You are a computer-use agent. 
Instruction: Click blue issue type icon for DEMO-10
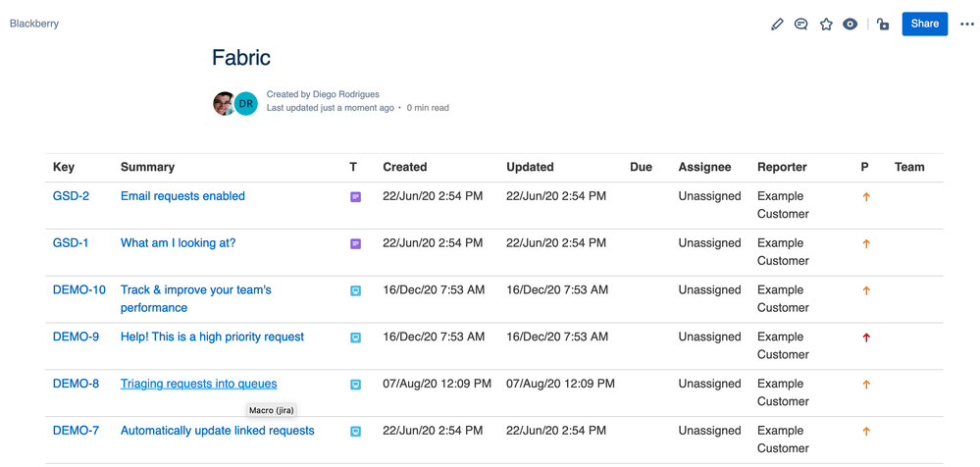pyautogui.click(x=356, y=290)
